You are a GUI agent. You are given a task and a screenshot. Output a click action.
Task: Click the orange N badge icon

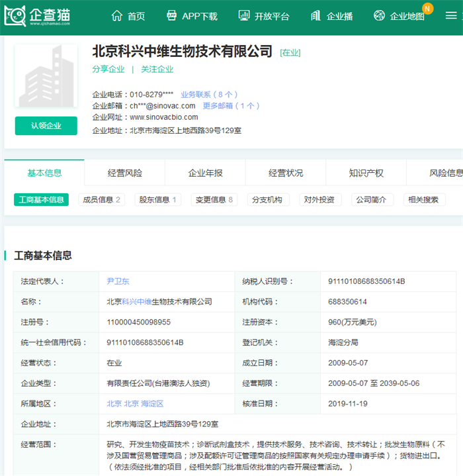(x=427, y=9)
